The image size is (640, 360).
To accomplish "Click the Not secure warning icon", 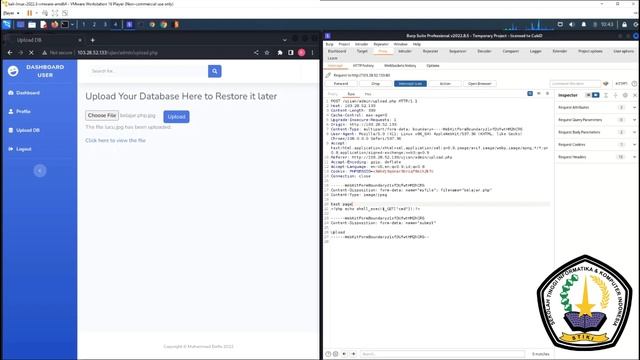I will [44, 53].
